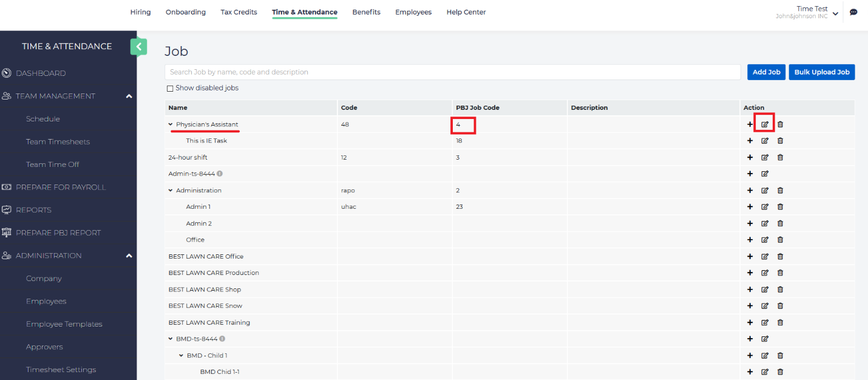This screenshot has height=380, width=868.
Task: Open the Time Test account dropdown
Action: tap(835, 13)
